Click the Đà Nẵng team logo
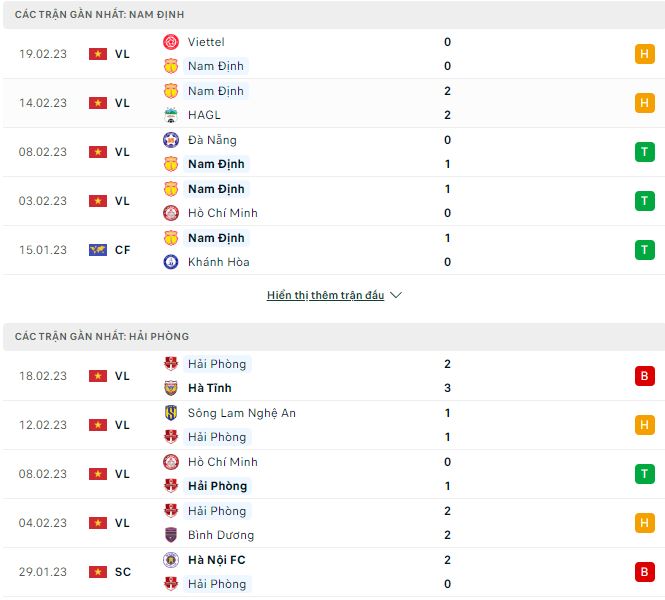The width and height of the screenshot is (665, 600). (171, 140)
